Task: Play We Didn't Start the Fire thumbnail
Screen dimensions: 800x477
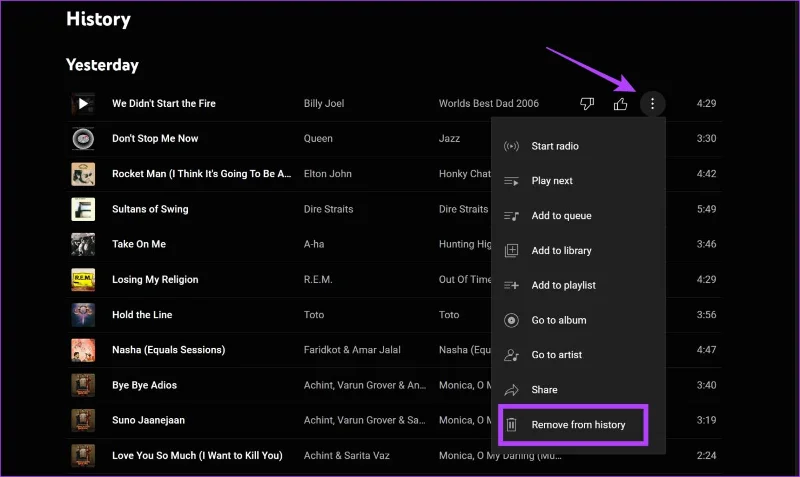Action: tap(83, 104)
